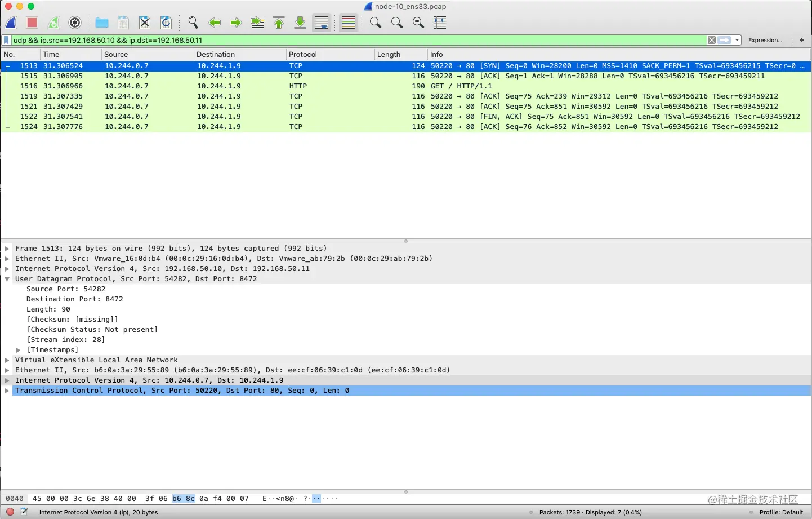812x519 pixels.
Task: Reset text zoom to normal size
Action: [418, 23]
